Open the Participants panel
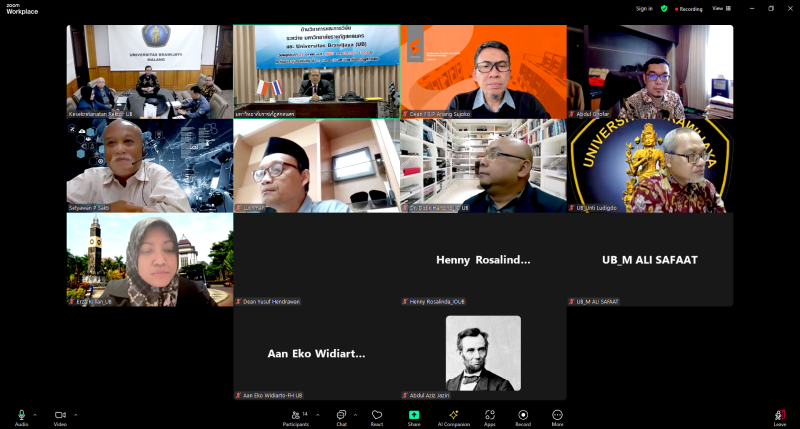 point(296,415)
